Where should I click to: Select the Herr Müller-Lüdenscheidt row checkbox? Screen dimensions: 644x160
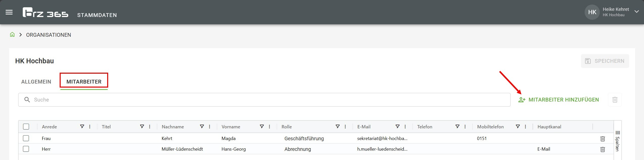coord(26,149)
